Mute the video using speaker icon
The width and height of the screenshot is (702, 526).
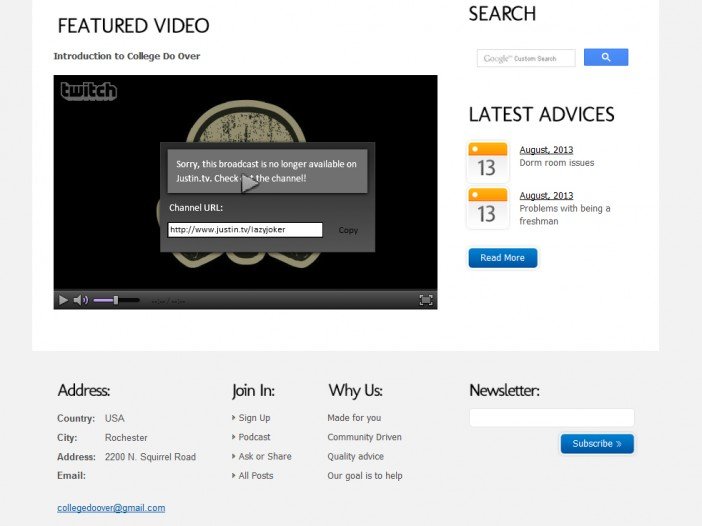coord(80,300)
